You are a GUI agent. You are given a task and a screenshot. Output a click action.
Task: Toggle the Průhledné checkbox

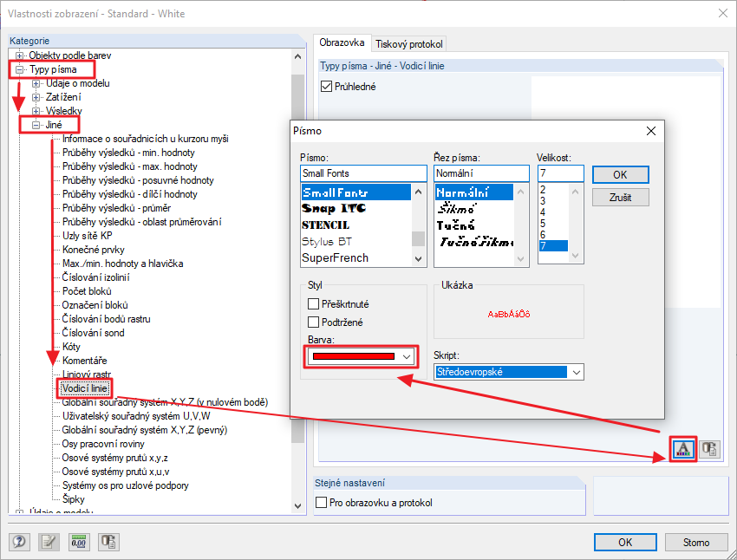click(326, 87)
